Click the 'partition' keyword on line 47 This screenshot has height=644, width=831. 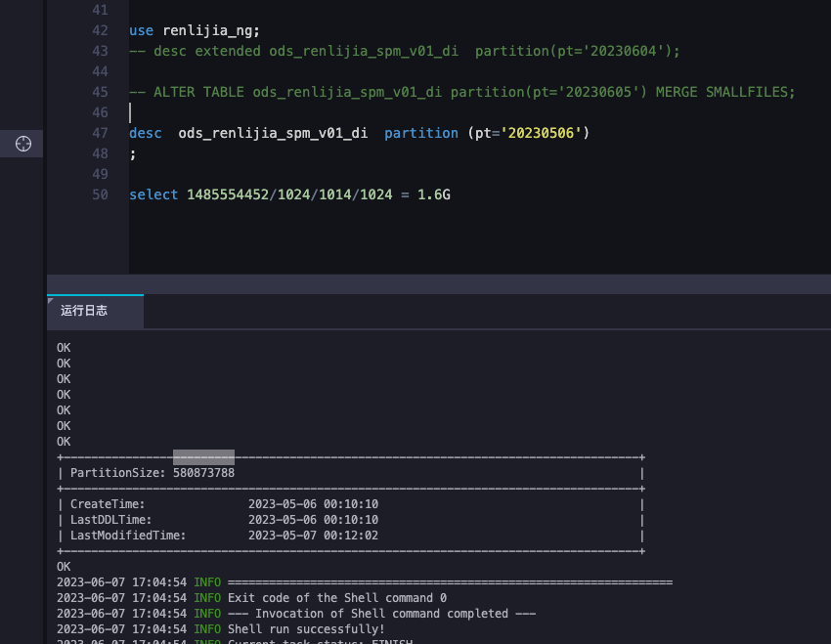[421, 133]
